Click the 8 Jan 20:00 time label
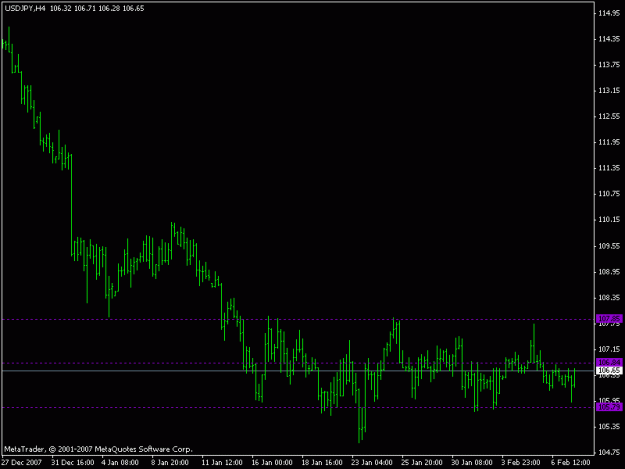The image size is (625, 469). coord(170,462)
